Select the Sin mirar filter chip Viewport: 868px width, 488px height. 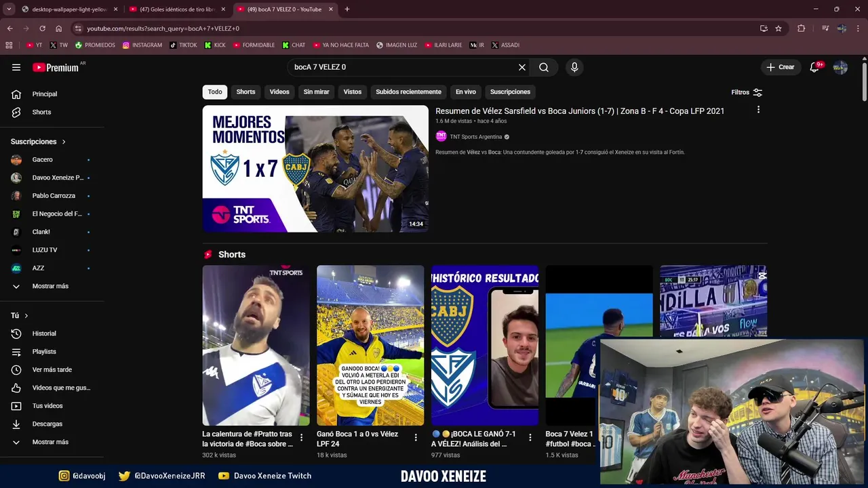[316, 91]
